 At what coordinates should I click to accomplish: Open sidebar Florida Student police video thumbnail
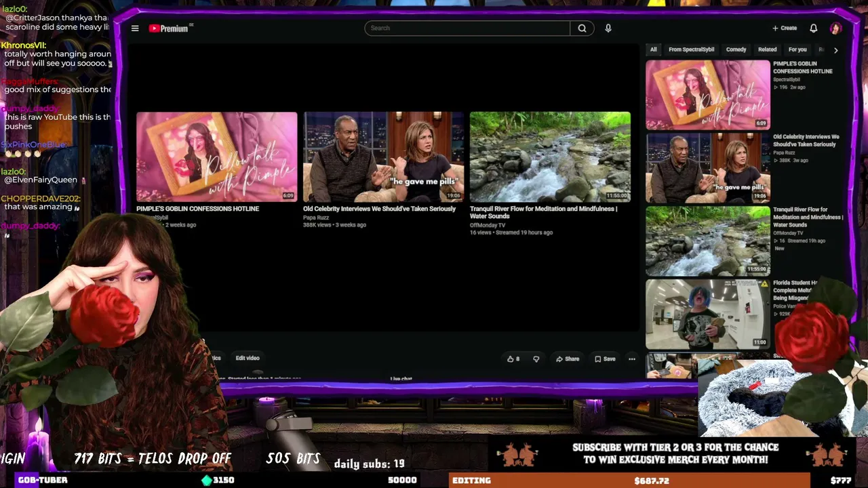click(x=707, y=314)
